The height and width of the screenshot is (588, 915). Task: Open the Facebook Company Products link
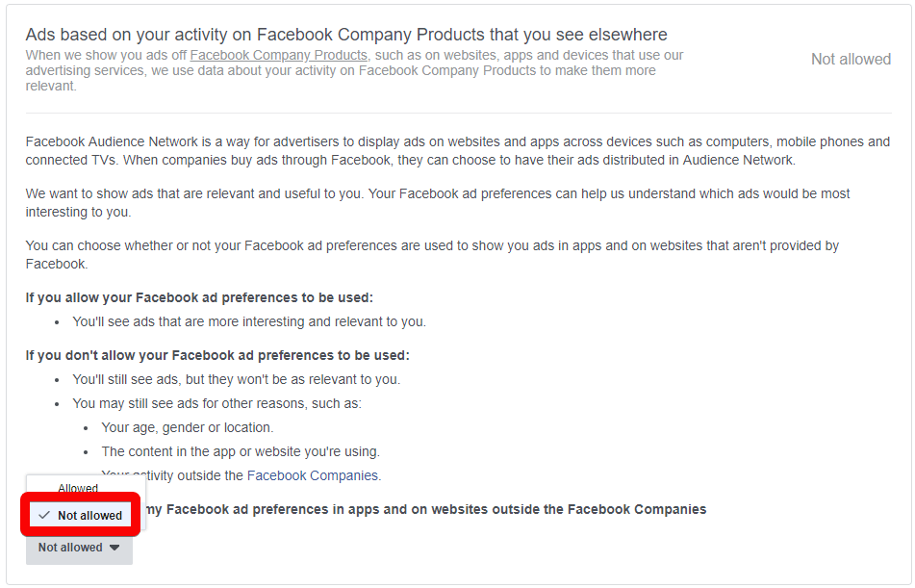coord(278,55)
